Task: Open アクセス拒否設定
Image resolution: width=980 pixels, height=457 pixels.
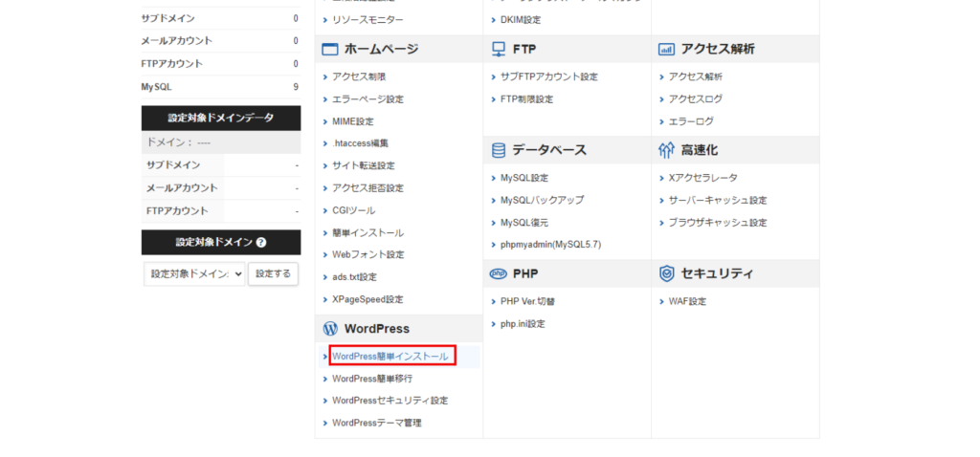Action: [367, 188]
